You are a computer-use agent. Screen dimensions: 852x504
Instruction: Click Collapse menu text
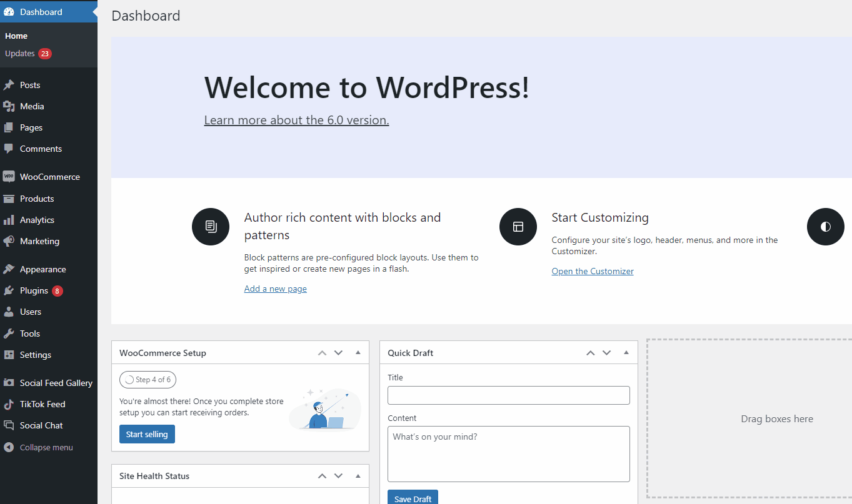click(x=46, y=447)
